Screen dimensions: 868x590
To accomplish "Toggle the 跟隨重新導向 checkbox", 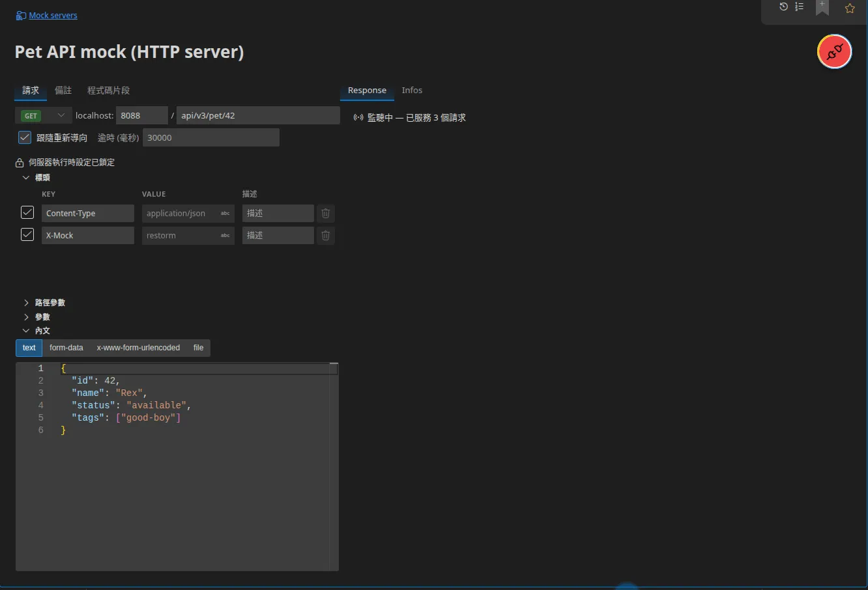I will pos(25,137).
